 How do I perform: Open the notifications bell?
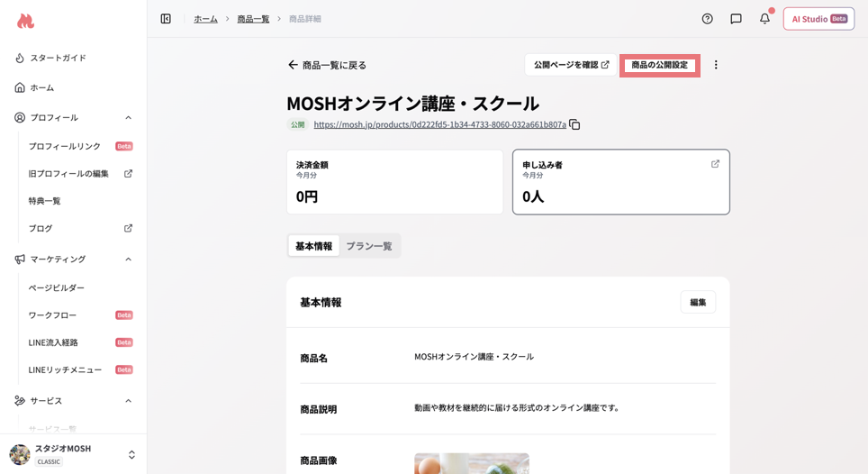(x=764, y=19)
